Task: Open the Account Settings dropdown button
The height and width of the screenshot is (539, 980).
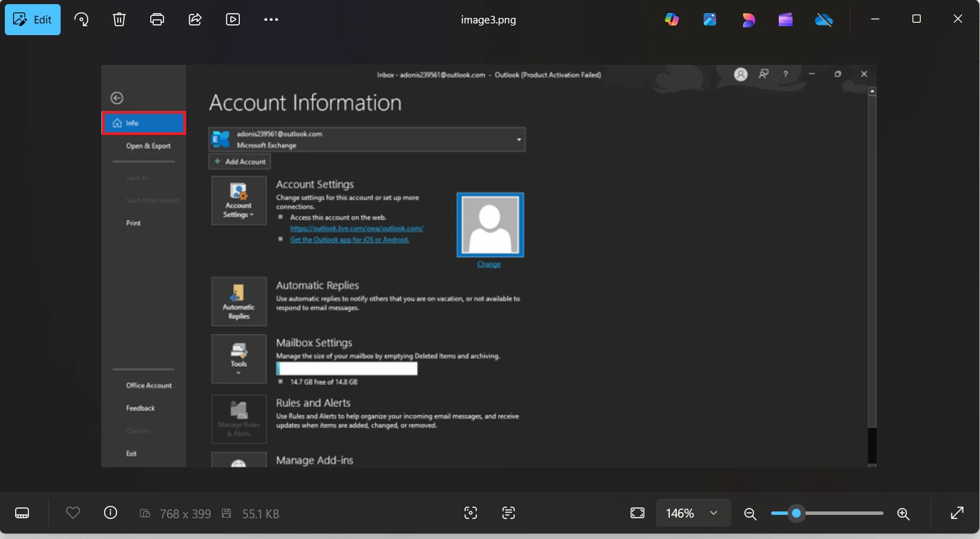Action: click(239, 201)
